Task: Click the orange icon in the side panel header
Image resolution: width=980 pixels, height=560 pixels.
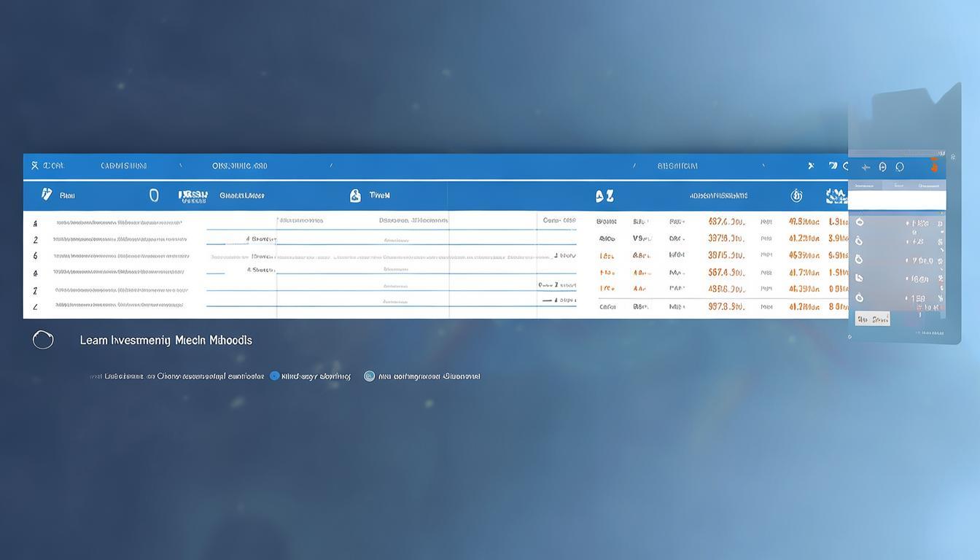Action: (934, 166)
